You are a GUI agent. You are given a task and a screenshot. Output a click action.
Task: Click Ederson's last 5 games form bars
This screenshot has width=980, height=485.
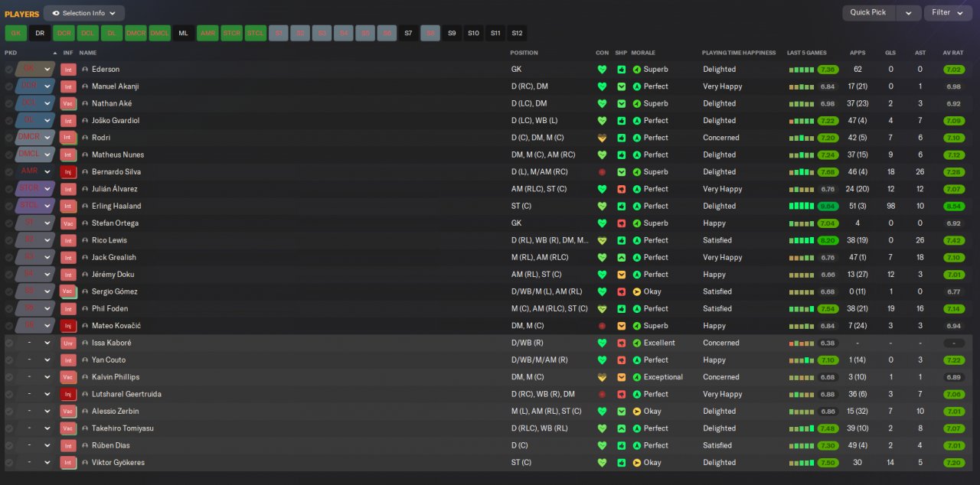[x=802, y=70]
